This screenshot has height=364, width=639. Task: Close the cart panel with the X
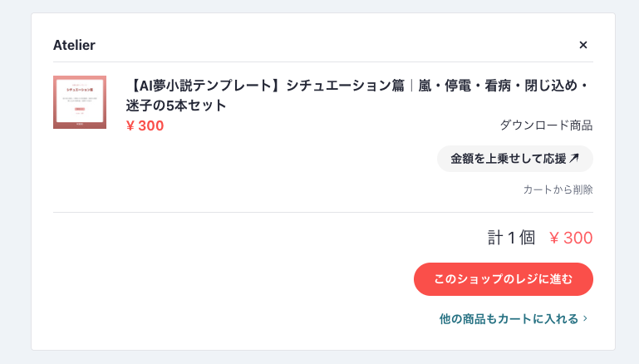coord(582,45)
